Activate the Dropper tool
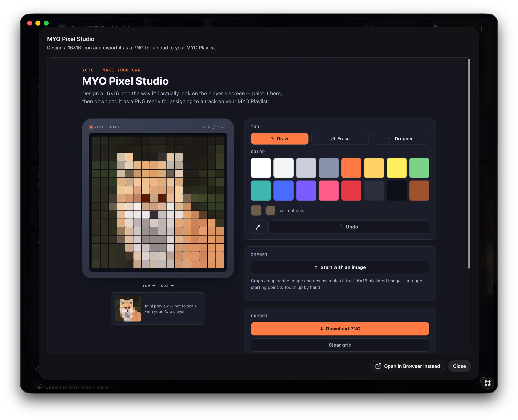Screen dimensions: 518x420 pos(400,139)
